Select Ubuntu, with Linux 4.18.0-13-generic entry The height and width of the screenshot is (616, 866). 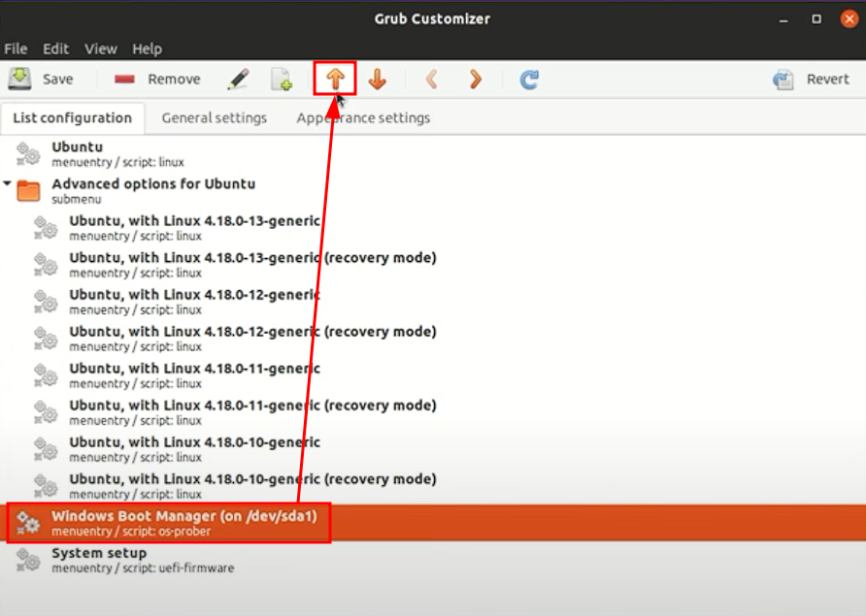point(433,228)
